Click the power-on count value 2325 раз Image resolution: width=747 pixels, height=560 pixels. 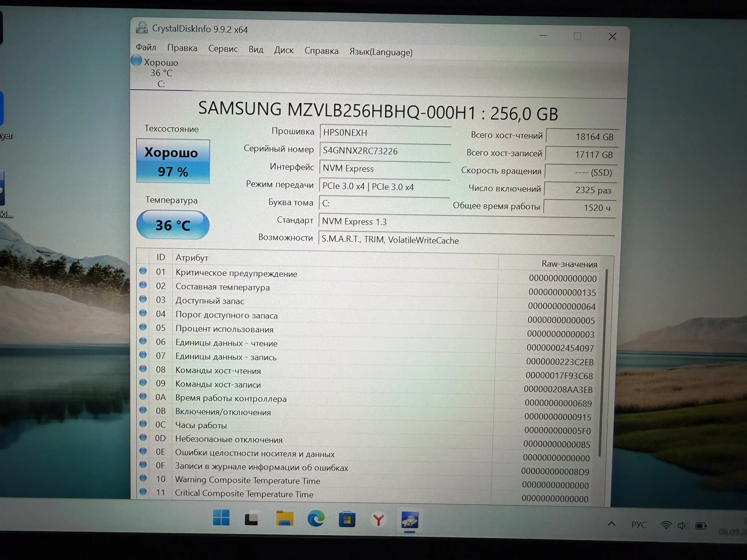(x=580, y=190)
